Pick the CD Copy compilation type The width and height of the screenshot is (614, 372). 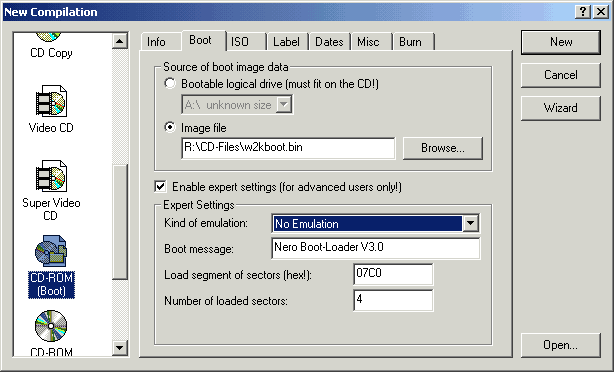(51, 53)
